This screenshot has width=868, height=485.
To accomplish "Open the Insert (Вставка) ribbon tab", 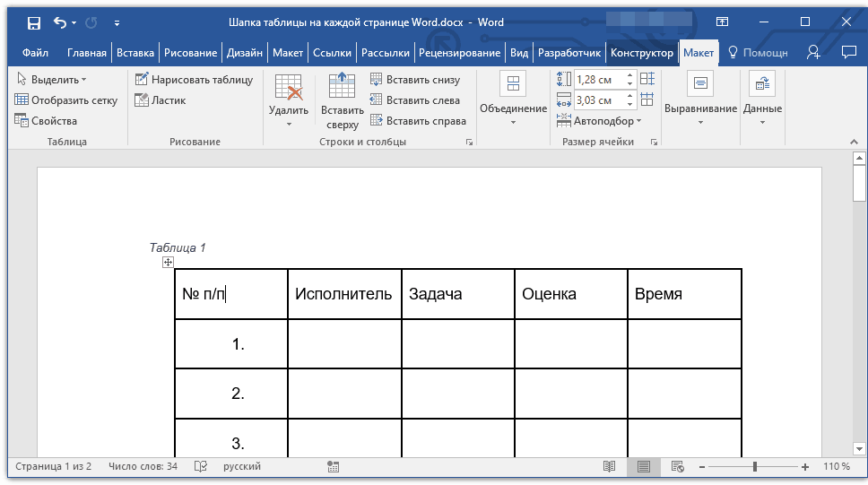I will coord(135,53).
